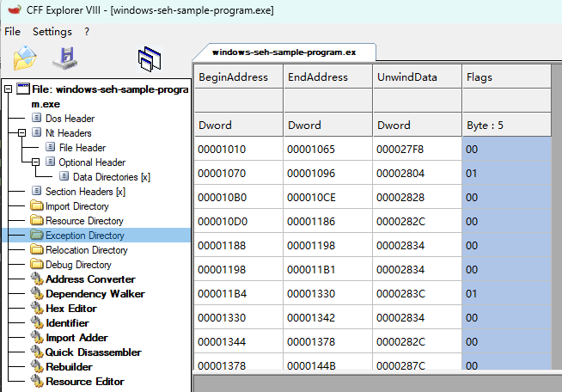Click the CFF Explorer chili pepper logo
562x392 pixels.
pyautogui.click(x=15, y=9)
